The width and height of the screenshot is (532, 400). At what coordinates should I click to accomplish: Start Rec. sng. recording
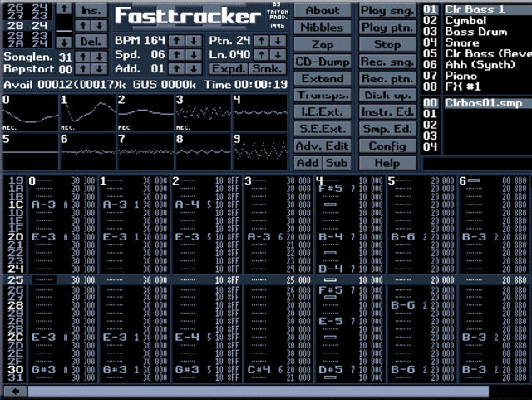click(387, 62)
